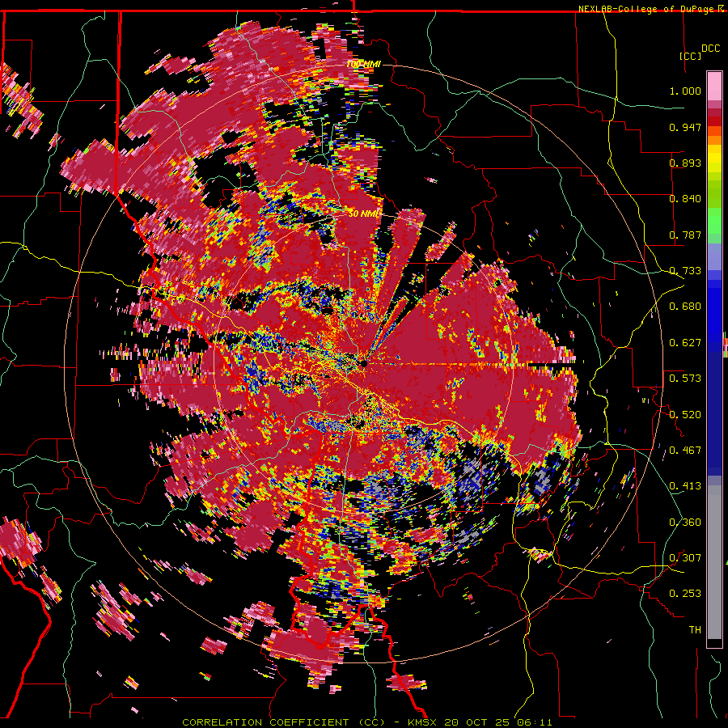Viewport: 728px width, 728px height.
Task: Click the NEXLAB-College of DuPage credit text
Action: click(x=647, y=9)
